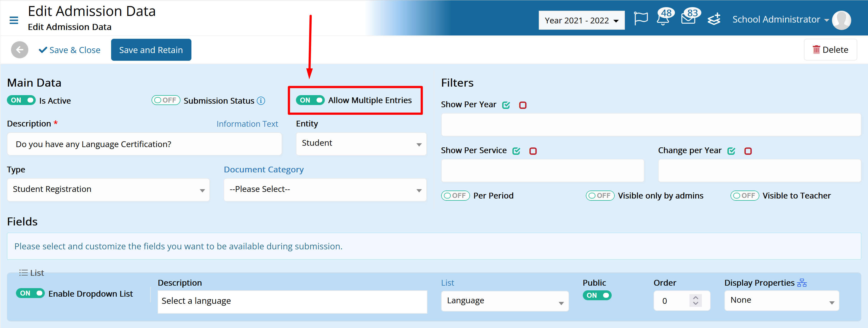Open the flag icon in header

(x=641, y=19)
